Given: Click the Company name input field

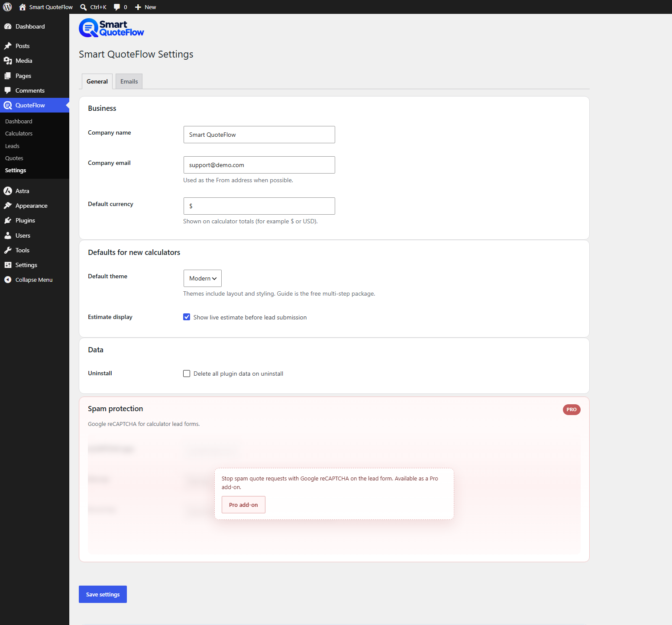Looking at the screenshot, I should coord(259,135).
